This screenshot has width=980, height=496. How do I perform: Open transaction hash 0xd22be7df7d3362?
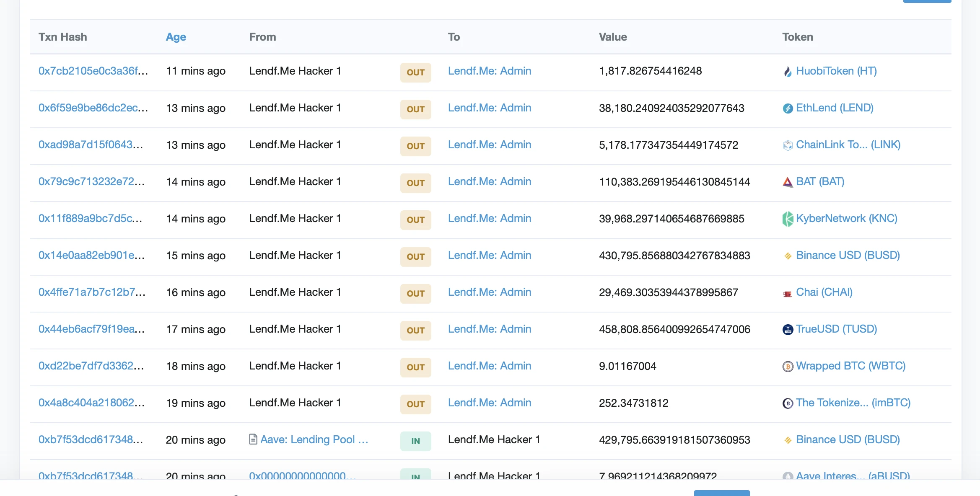[91, 366]
